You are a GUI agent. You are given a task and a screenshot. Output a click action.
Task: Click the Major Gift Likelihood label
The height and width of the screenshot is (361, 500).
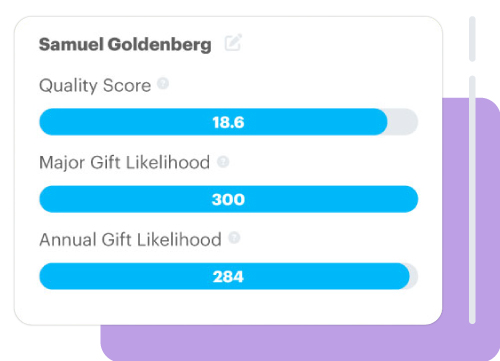(124, 163)
